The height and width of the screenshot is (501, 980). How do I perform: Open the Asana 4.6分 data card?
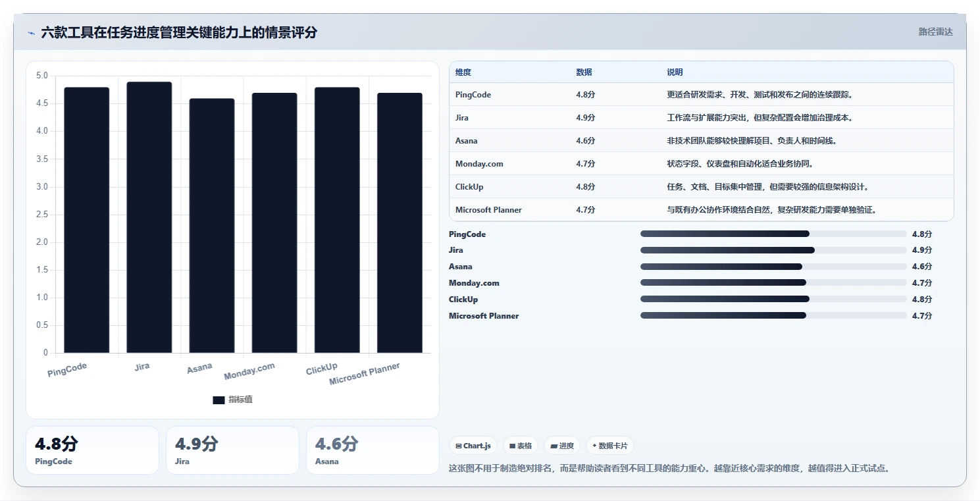373,450
